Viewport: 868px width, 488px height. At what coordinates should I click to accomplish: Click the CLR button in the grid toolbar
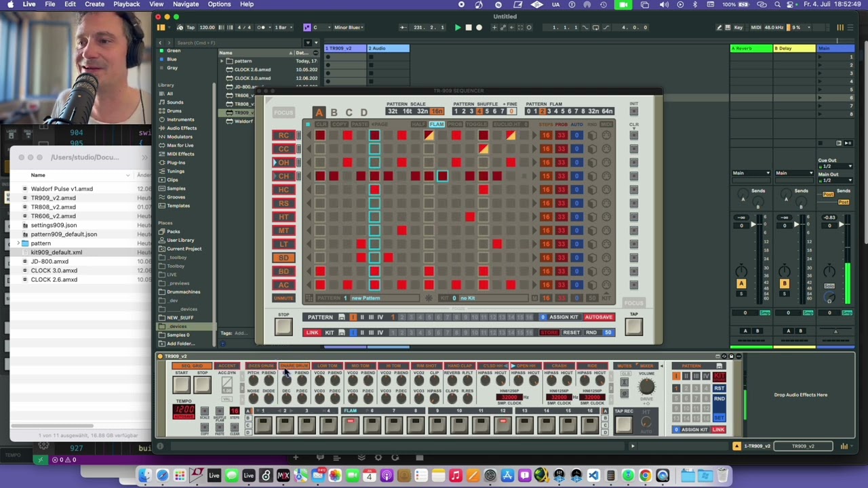click(321, 125)
